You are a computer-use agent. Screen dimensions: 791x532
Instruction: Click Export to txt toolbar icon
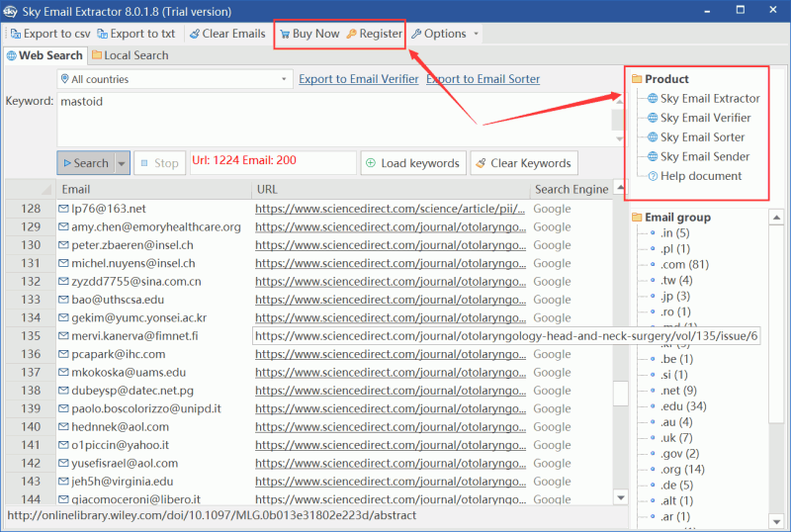click(x=103, y=34)
